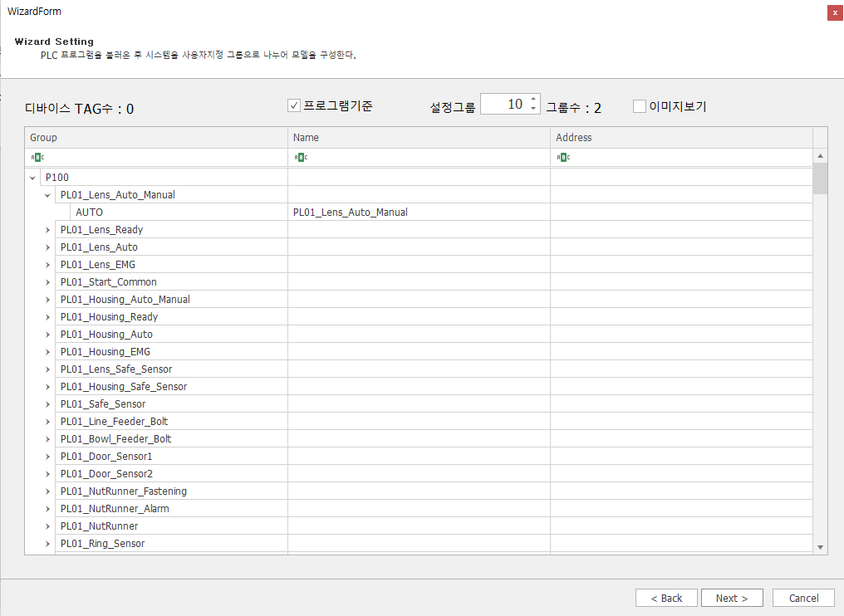Select the AUTO tree row

tap(90, 213)
